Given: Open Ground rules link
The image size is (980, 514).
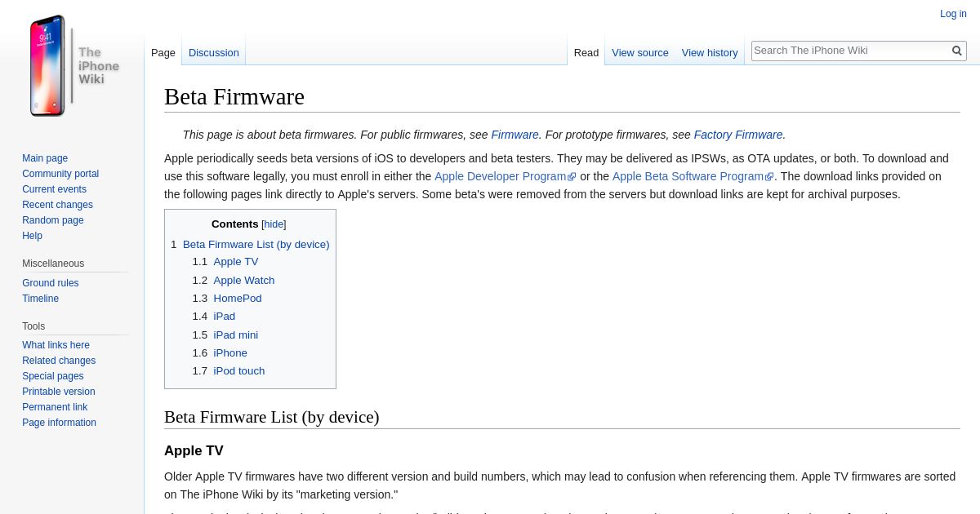Looking at the screenshot, I should [x=51, y=283].
